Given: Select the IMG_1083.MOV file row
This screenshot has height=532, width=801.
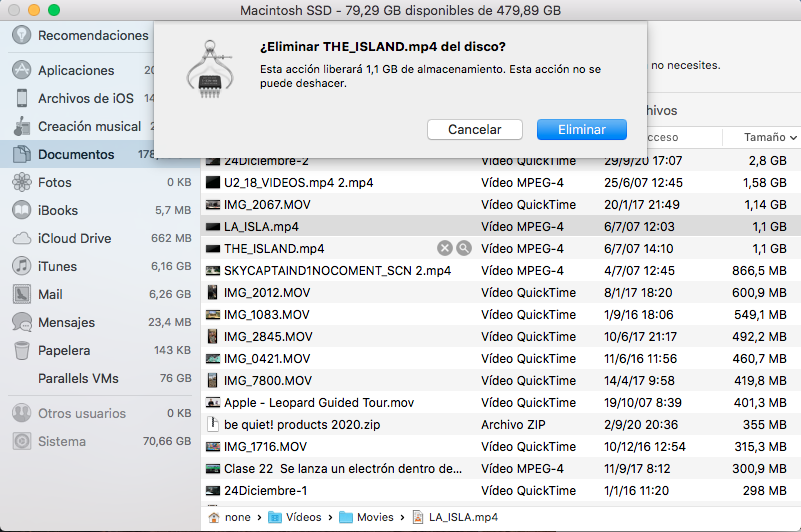Looking at the screenshot, I should tap(501, 314).
